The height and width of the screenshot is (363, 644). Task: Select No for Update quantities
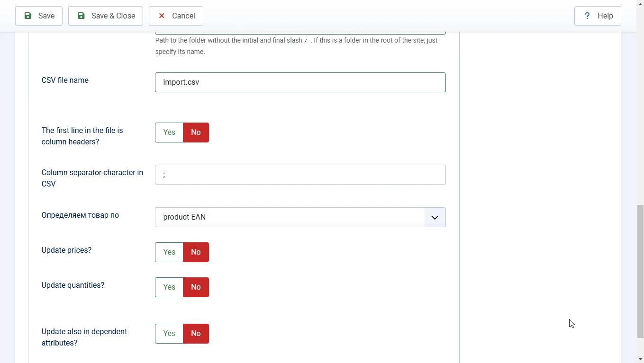(x=196, y=287)
